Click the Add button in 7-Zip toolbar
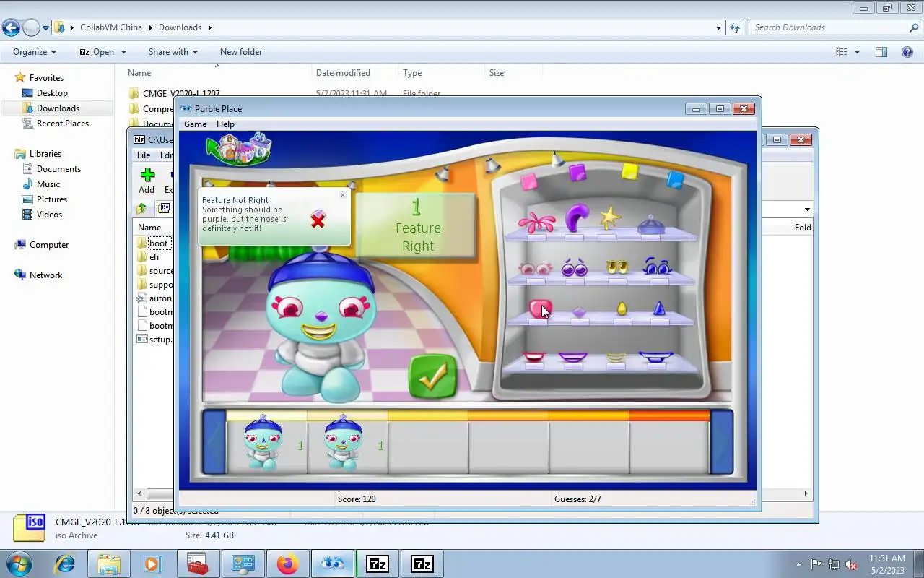Screen dimensions: 924x578 click(x=147, y=181)
